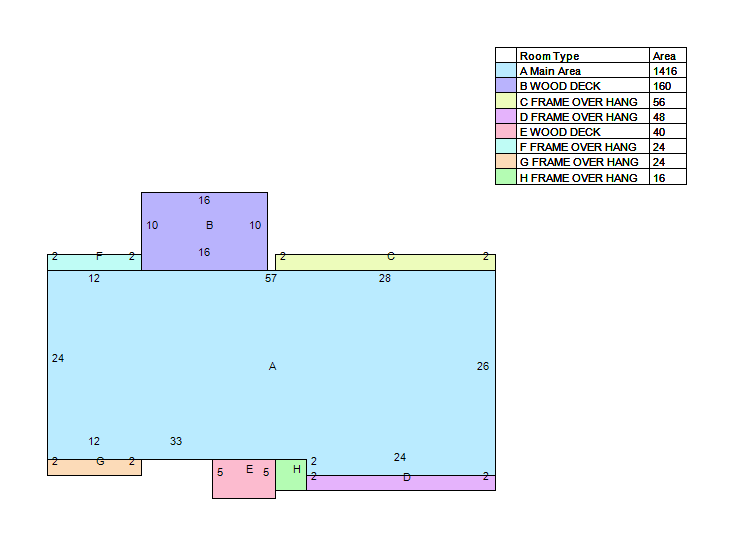Click the Area column header in legend
The width and height of the screenshot is (734, 546).
pyautogui.click(x=663, y=56)
